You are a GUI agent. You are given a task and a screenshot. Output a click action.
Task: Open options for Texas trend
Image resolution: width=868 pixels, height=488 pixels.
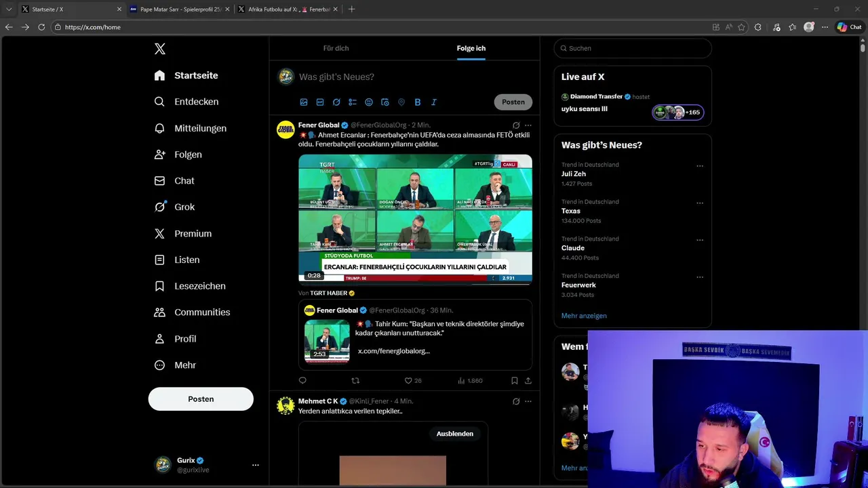click(x=700, y=203)
